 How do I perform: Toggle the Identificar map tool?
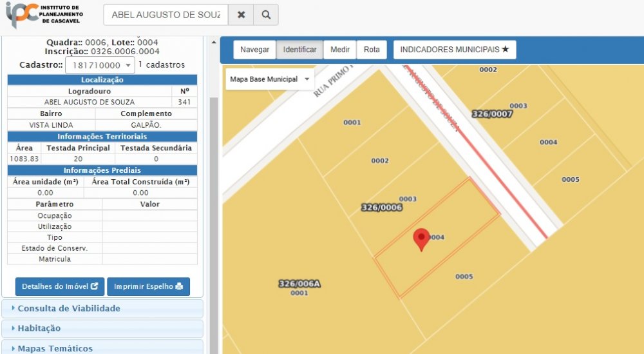pyautogui.click(x=299, y=50)
